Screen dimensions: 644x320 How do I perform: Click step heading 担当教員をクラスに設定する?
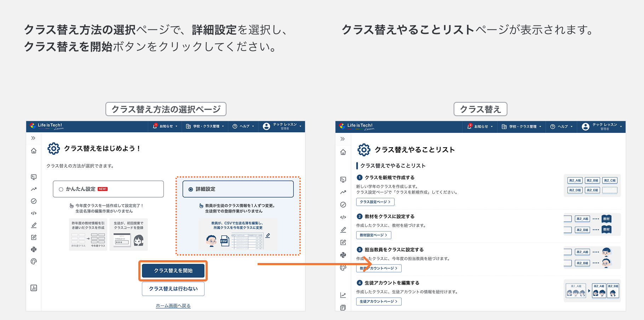pyautogui.click(x=394, y=250)
